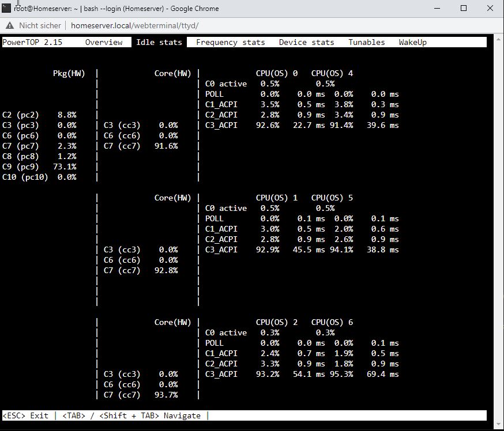
Task: Open the Device stats tab
Action: (306, 43)
